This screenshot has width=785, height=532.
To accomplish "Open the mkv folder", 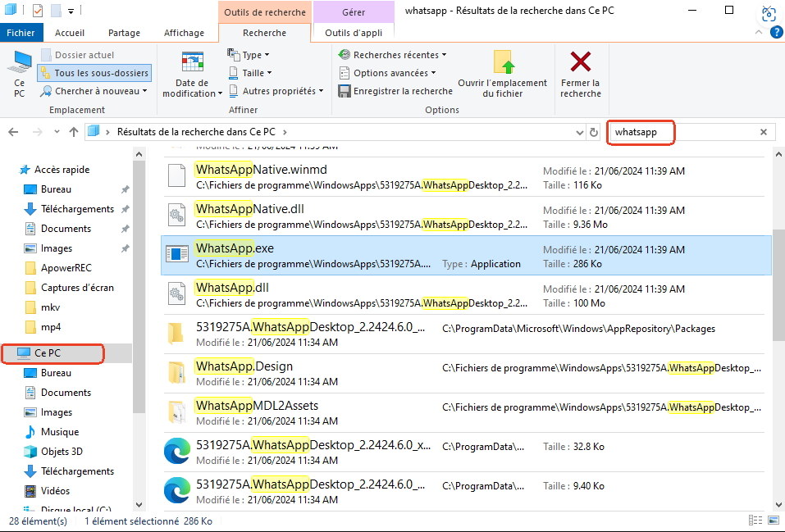I will click(x=43, y=307).
